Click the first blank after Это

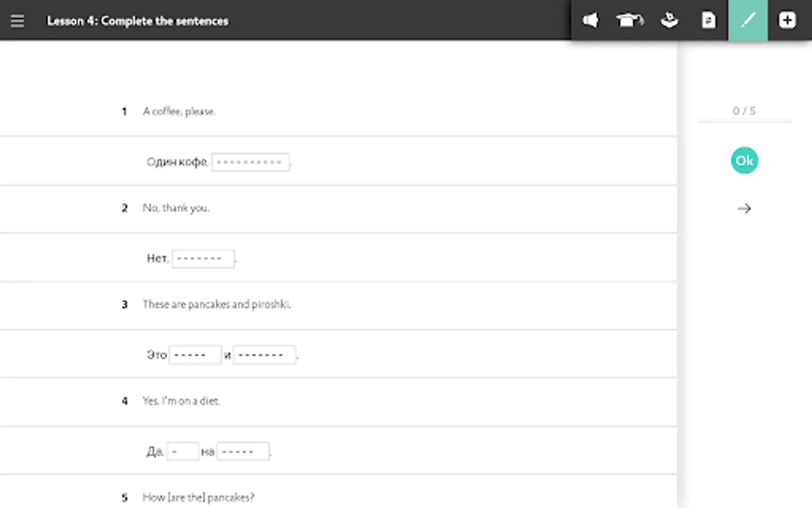(x=195, y=355)
